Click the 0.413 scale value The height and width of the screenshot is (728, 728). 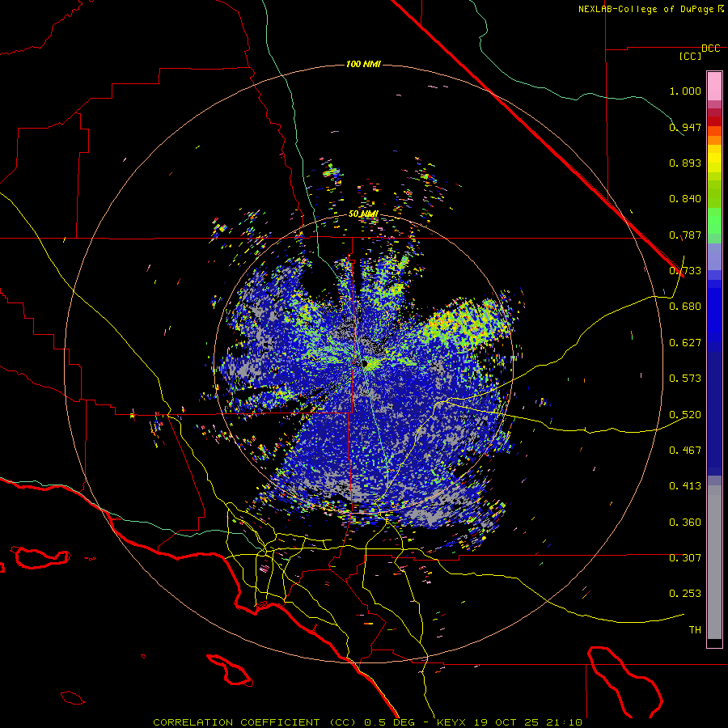click(685, 486)
